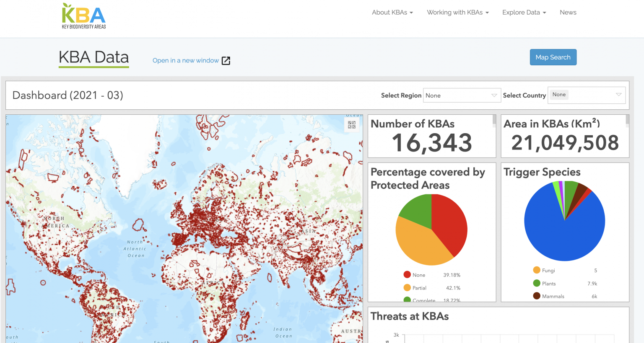Open the Working with KBAs menu
The height and width of the screenshot is (343, 644).
tap(458, 13)
